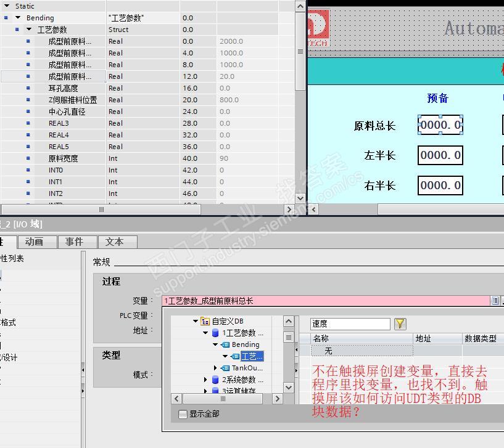The image size is (504, 448).
Task: Select the 预备 column label on the HMI screen
Action: pos(437,98)
